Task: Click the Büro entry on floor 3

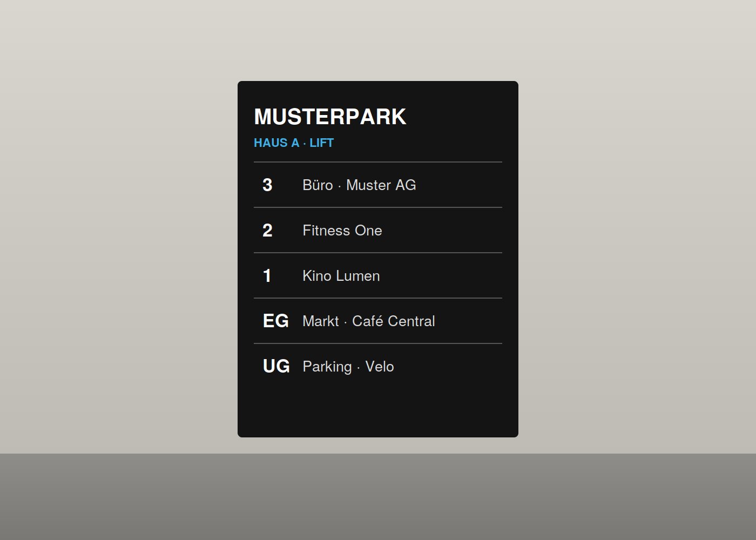Action: coord(318,185)
